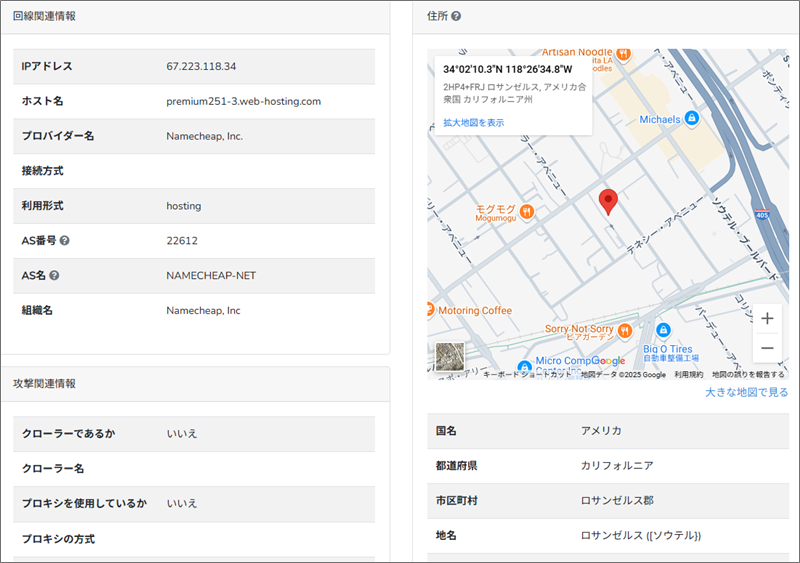Image resolution: width=800 pixels, height=563 pixels.
Task: Select the IP address 67.223.118.34
Action: (201, 66)
